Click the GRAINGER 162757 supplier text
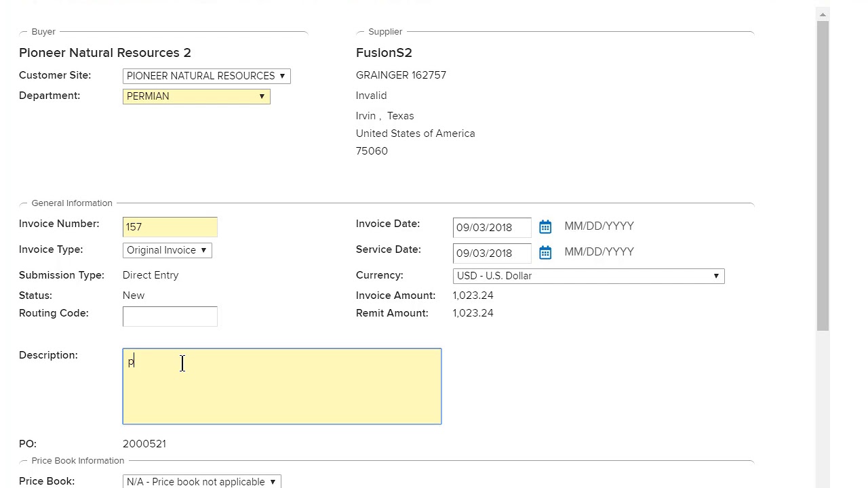Image resolution: width=868 pixels, height=488 pixels. pyautogui.click(x=401, y=75)
